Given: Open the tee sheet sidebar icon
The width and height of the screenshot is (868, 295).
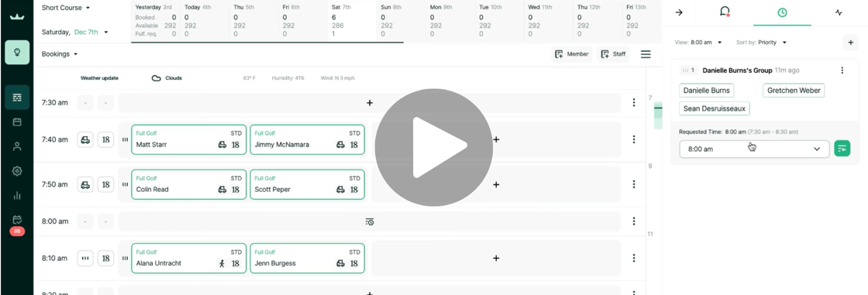Looking at the screenshot, I should [x=17, y=98].
